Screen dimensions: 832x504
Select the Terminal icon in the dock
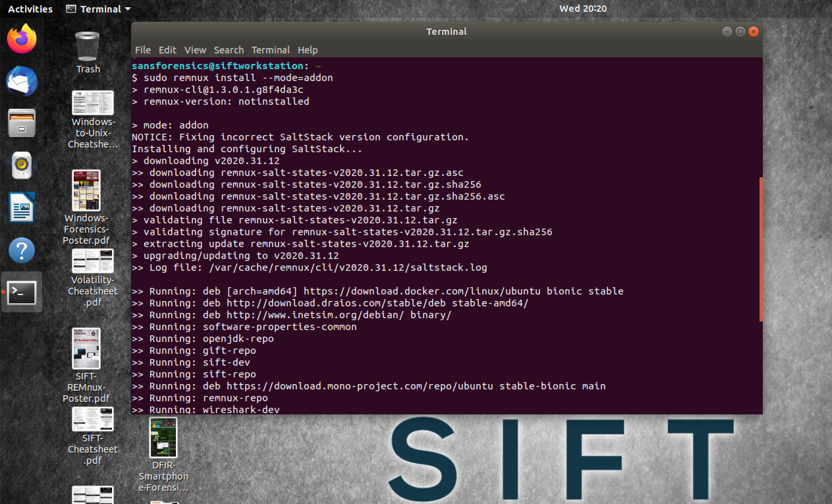tap(22, 293)
